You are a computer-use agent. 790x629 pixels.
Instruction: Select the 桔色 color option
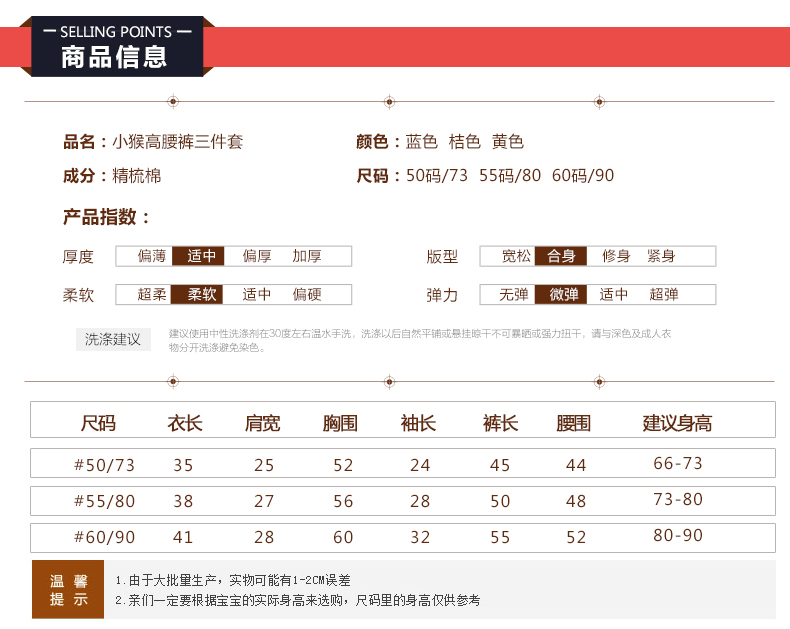[465, 142]
